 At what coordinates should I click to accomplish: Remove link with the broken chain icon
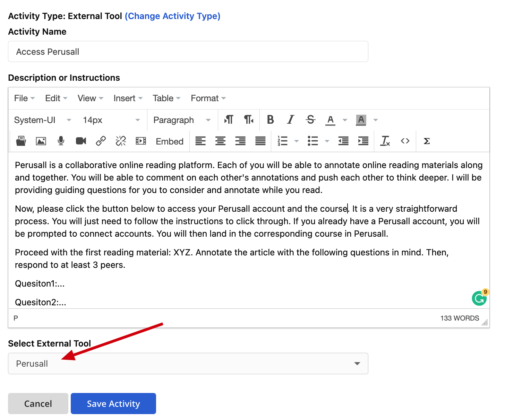point(121,141)
